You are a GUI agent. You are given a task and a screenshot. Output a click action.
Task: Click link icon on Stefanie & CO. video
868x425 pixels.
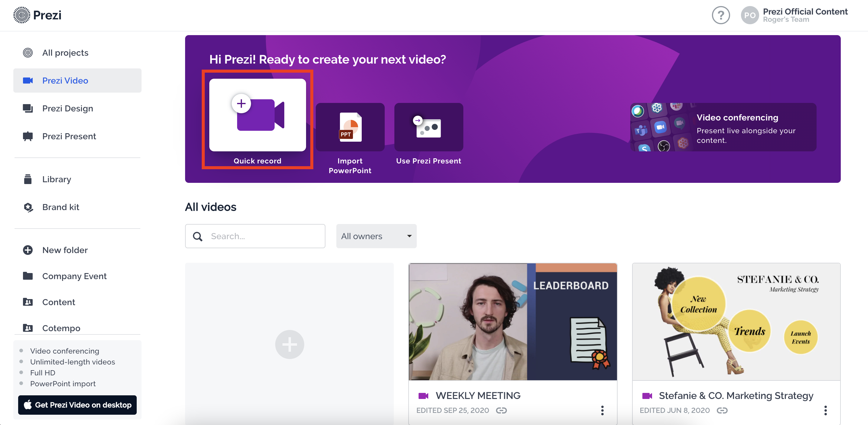click(x=722, y=410)
